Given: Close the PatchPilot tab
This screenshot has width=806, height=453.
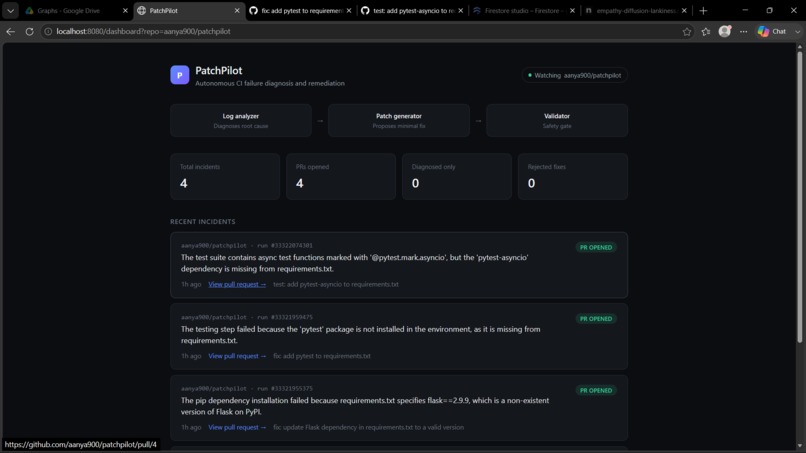Looking at the screenshot, I should (237, 10).
